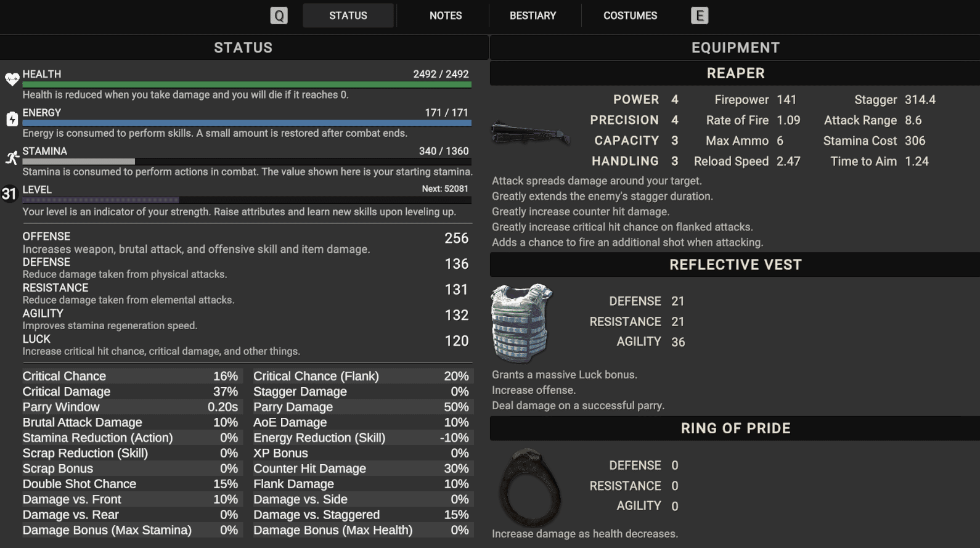Viewport: 980px width, 548px height.
Task: Select the Parry Window row
Action: pos(131,407)
